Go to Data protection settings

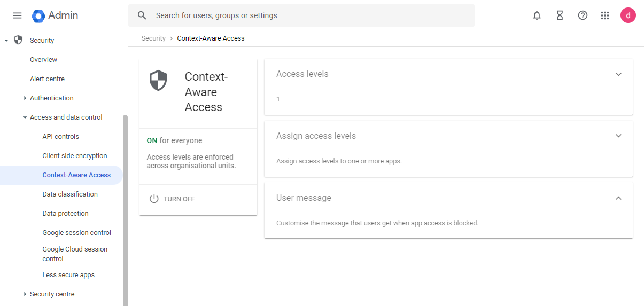coord(65,214)
